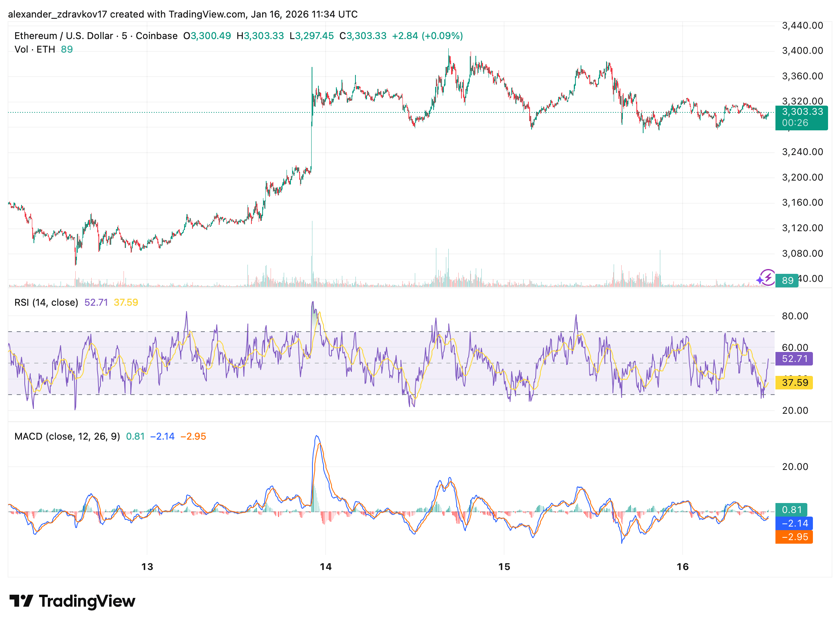Select the RSI (14, close) indicator label
This screenshot has width=840, height=625.
[x=46, y=303]
